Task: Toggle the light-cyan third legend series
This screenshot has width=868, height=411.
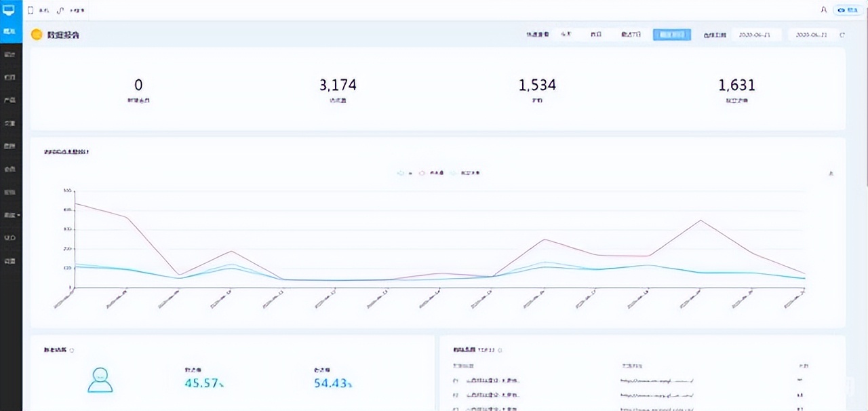Action: (x=466, y=174)
